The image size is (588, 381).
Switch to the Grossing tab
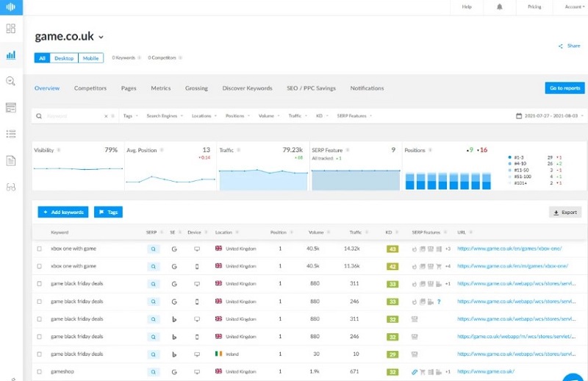click(196, 88)
